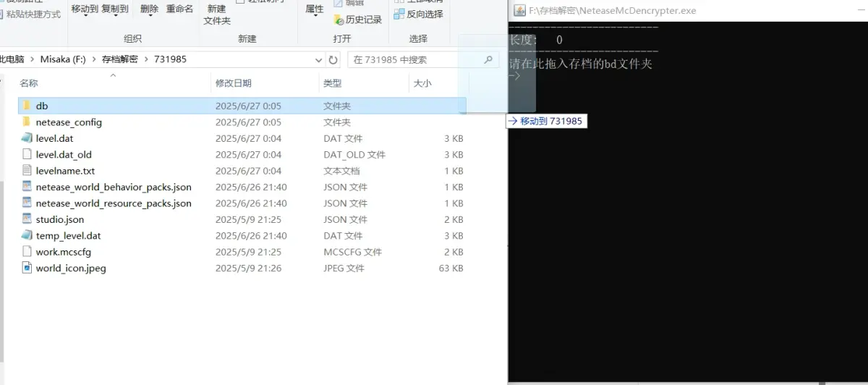Click the levelname.txt file icon
The image size is (868, 385).
pos(27,171)
